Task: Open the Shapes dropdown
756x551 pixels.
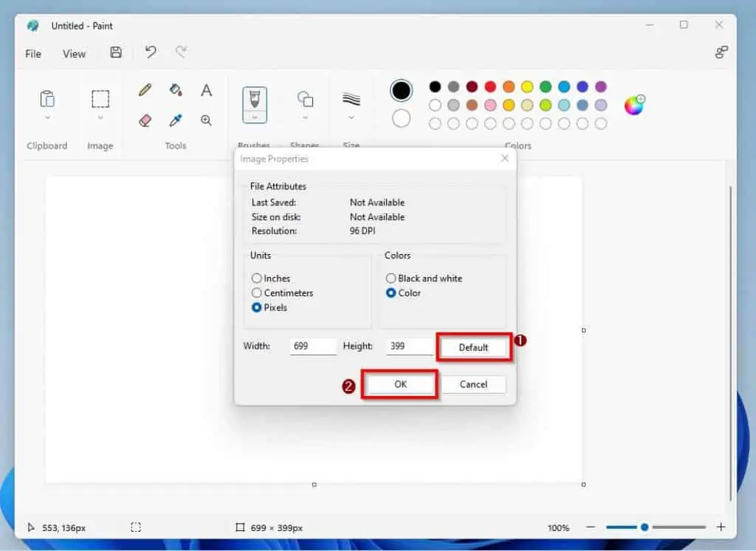Action: pos(305,118)
